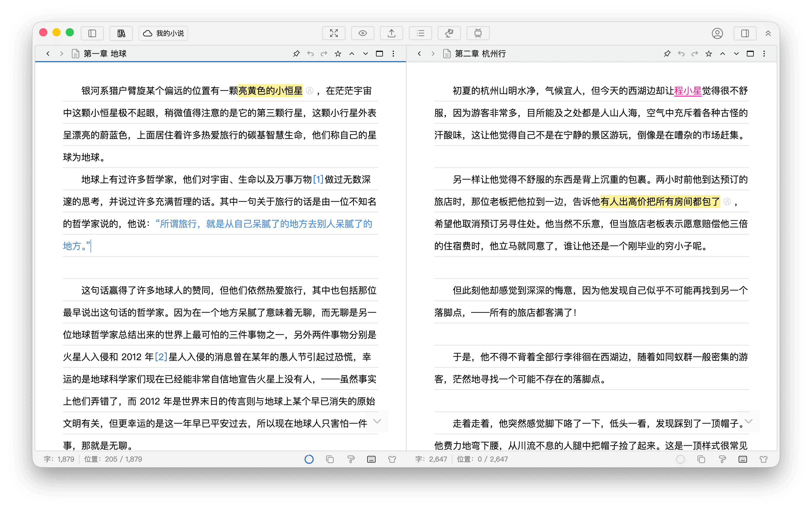Image resolution: width=812 pixels, height=510 pixels.
Task: Click the typewriter mode toolbar icon
Action: click(478, 33)
